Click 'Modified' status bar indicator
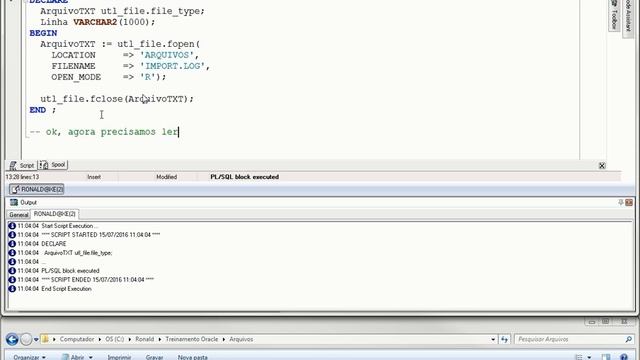The height and width of the screenshot is (360, 640). click(167, 177)
